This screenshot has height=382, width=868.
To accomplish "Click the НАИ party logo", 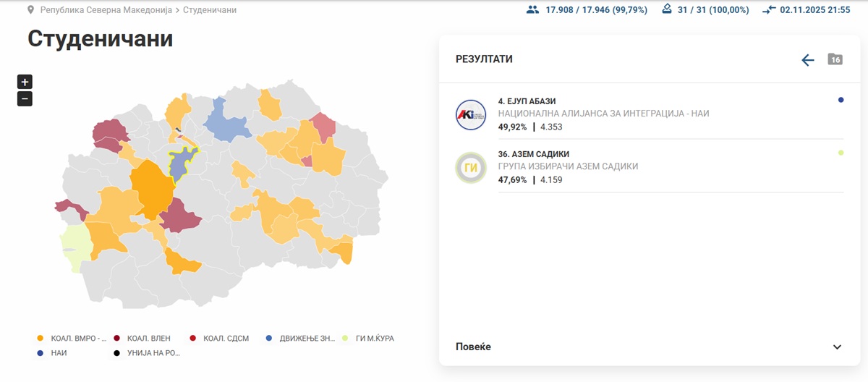I will tap(470, 114).
